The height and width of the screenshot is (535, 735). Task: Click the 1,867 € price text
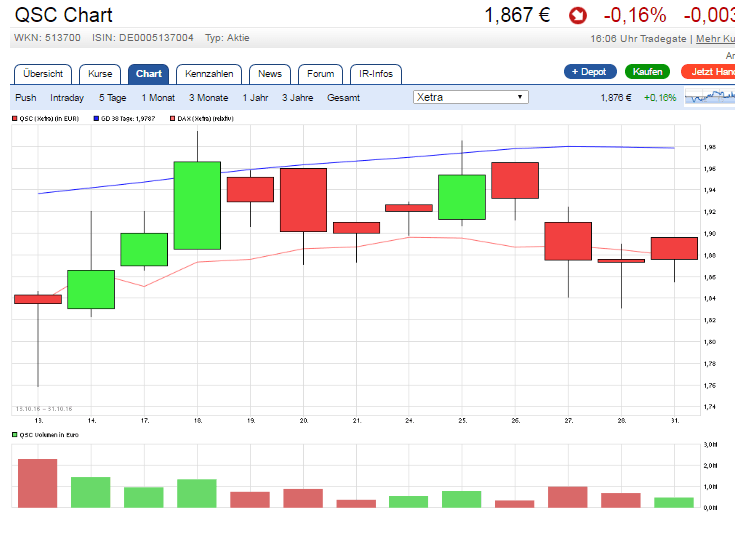click(x=517, y=15)
